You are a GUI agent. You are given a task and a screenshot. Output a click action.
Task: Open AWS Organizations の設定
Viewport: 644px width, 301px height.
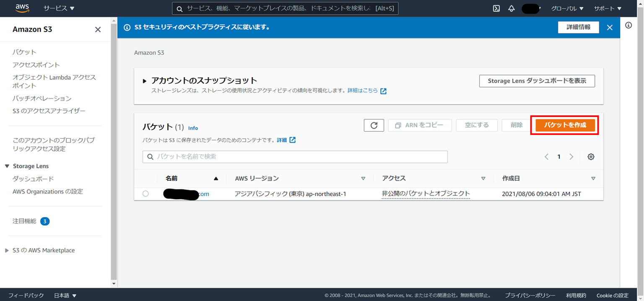click(48, 191)
